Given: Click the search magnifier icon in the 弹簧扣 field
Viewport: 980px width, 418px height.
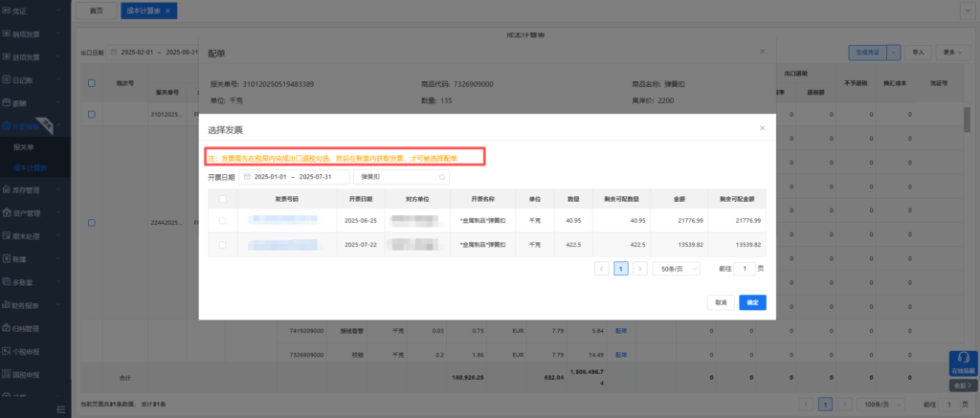Looking at the screenshot, I should [441, 177].
